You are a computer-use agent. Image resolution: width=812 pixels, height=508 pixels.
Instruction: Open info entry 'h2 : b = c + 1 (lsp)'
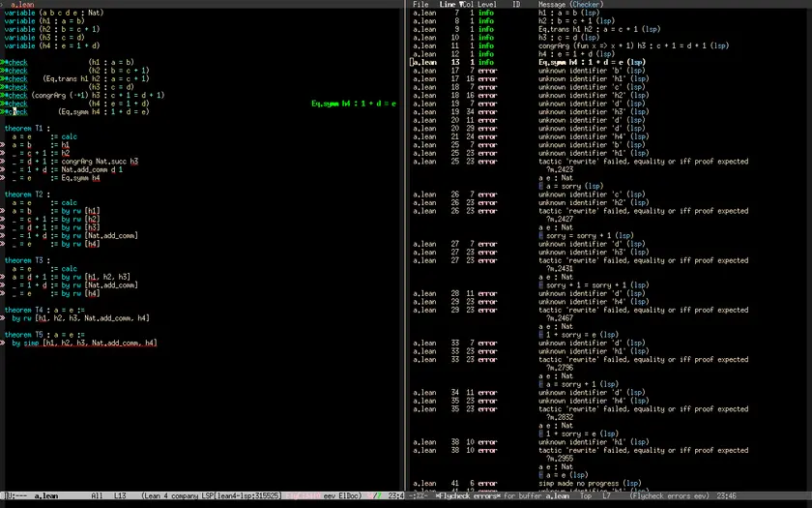pos(576,20)
